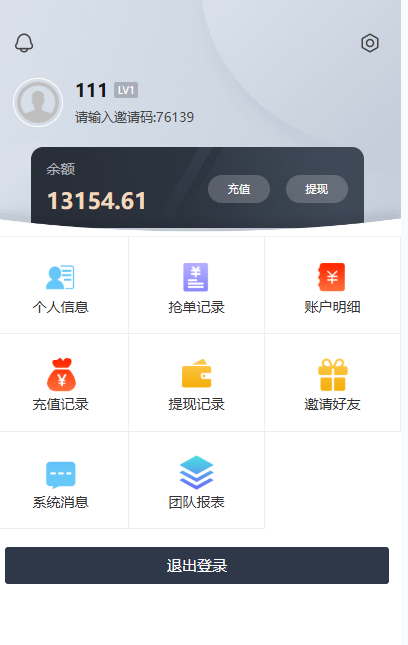
Task: Click the LV1 level badge
Action: tap(126, 90)
